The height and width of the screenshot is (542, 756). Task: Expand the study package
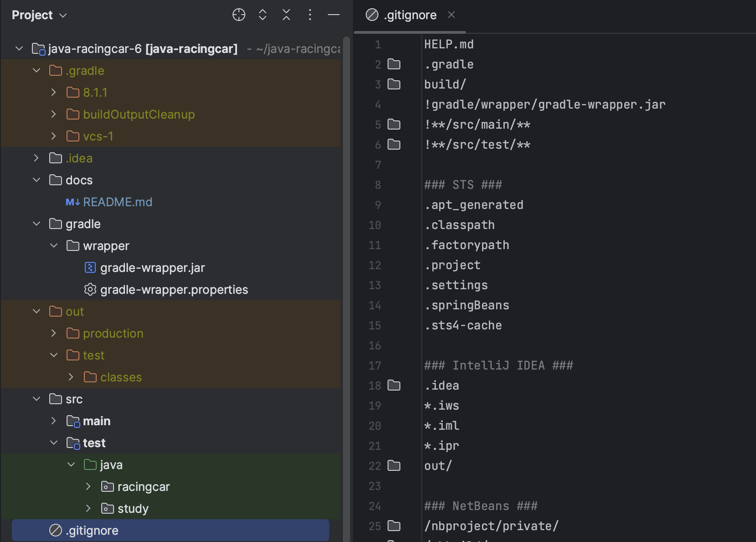coord(88,508)
